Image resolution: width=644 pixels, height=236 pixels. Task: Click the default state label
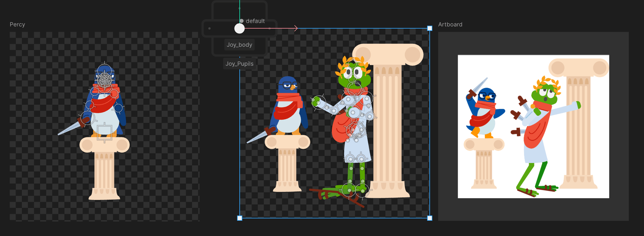[255, 21]
